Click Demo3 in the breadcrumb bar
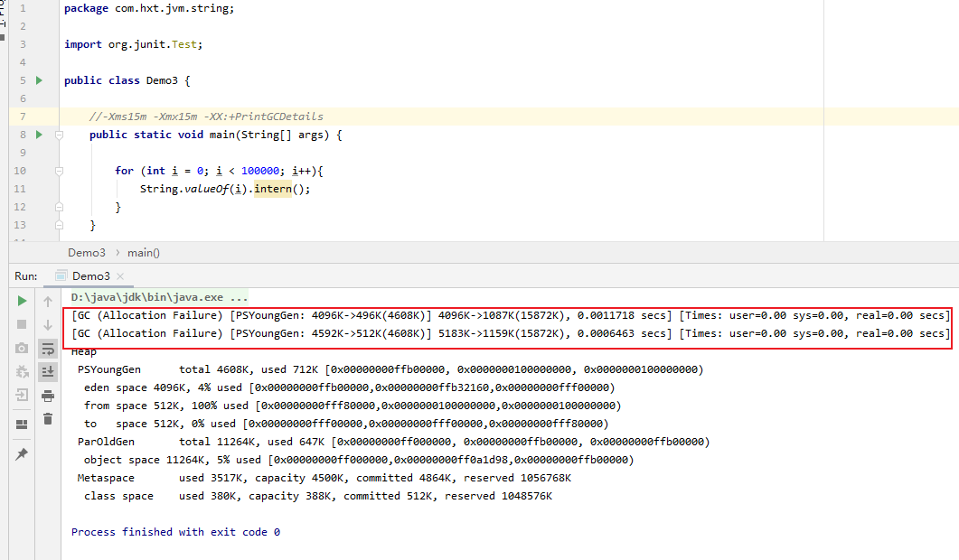 tap(86, 253)
